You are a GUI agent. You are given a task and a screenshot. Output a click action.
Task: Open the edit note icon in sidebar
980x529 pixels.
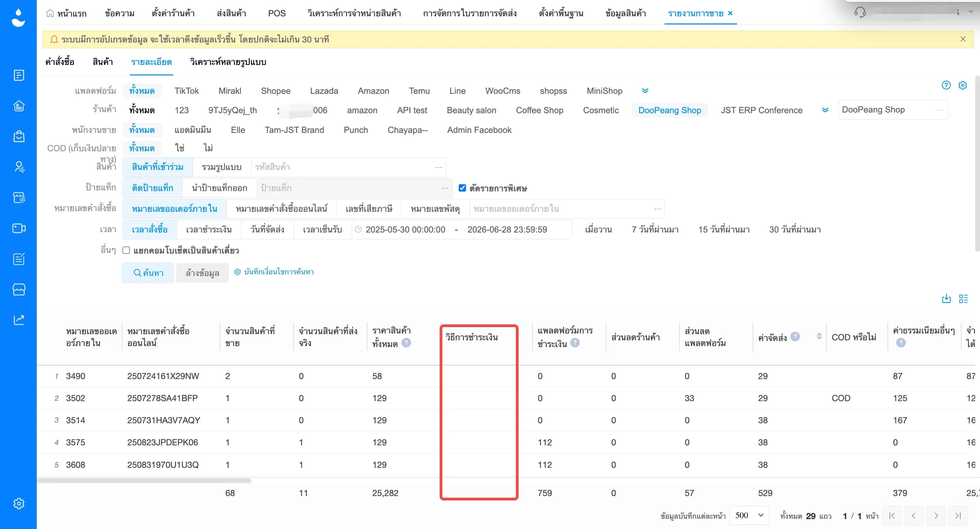(19, 259)
